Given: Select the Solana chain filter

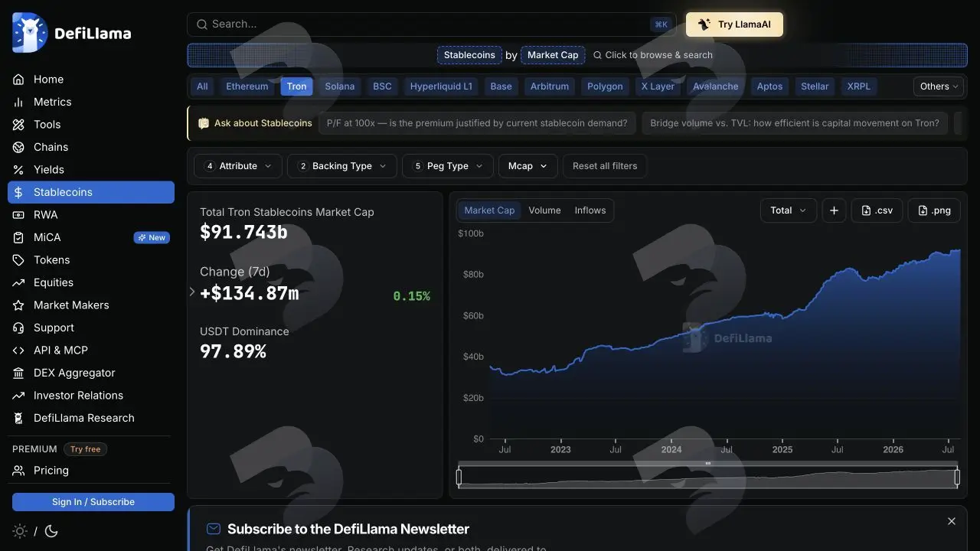Looking at the screenshot, I should [x=340, y=86].
